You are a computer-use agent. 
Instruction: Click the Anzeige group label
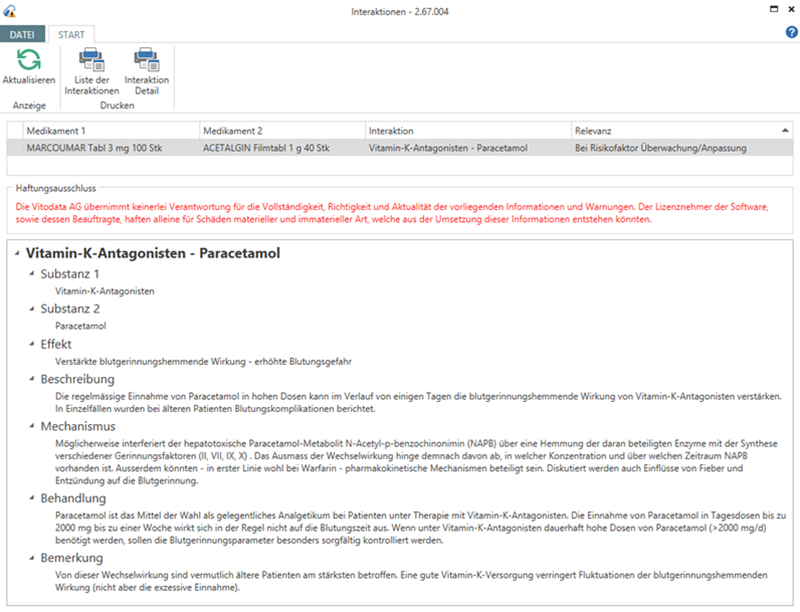tap(29, 105)
